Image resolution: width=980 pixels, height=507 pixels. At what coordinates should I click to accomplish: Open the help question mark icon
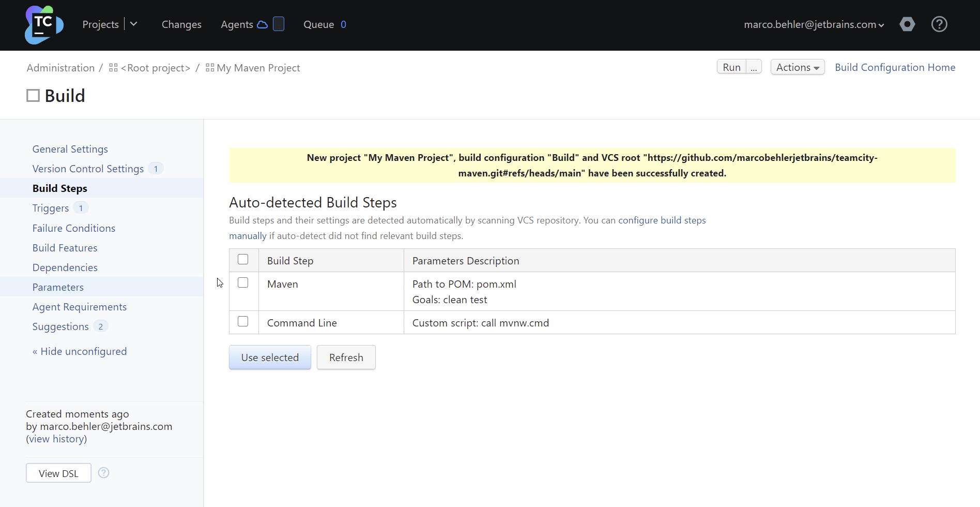pos(939,24)
